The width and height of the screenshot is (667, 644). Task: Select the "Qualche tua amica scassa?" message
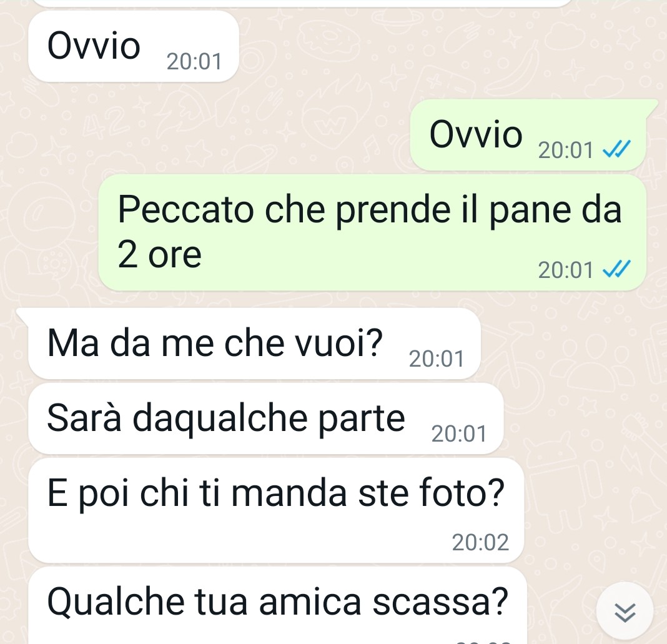[x=277, y=606]
